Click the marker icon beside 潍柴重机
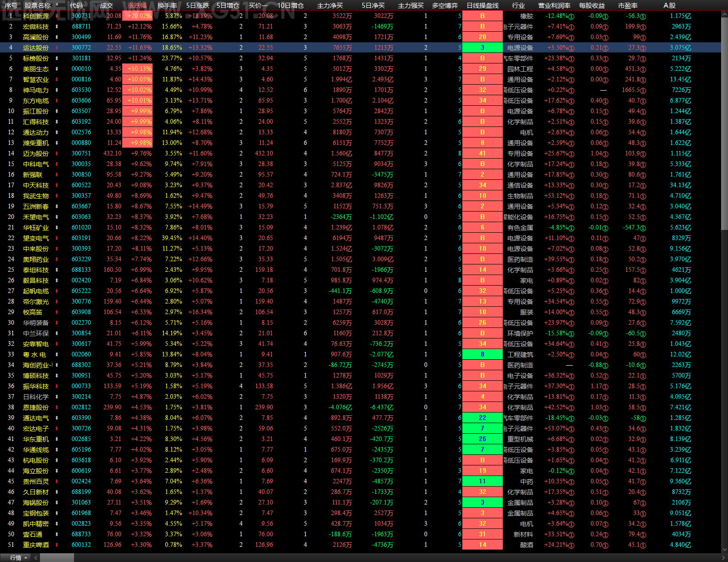The height and width of the screenshot is (562, 728). [x=57, y=143]
